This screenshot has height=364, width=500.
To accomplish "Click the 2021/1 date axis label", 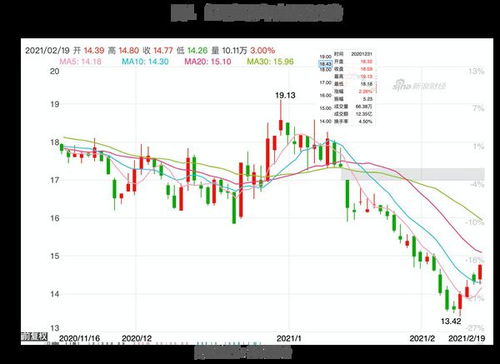I will click(289, 338).
